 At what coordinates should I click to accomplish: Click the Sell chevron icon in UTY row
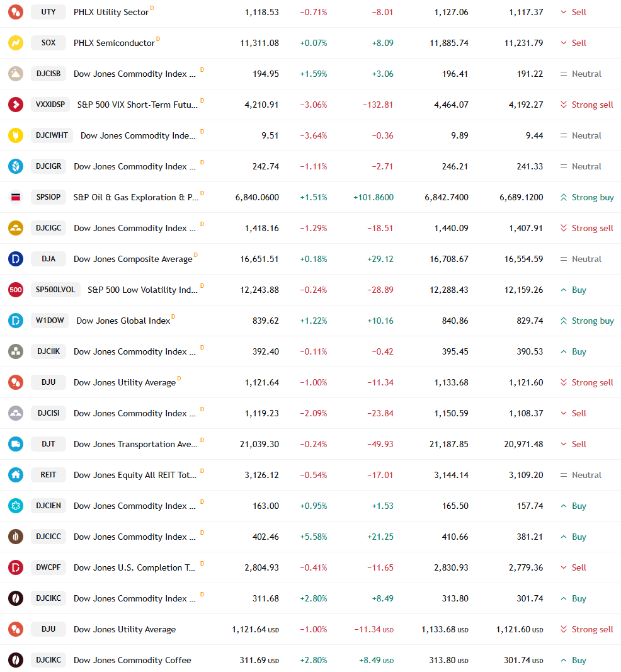click(x=564, y=12)
